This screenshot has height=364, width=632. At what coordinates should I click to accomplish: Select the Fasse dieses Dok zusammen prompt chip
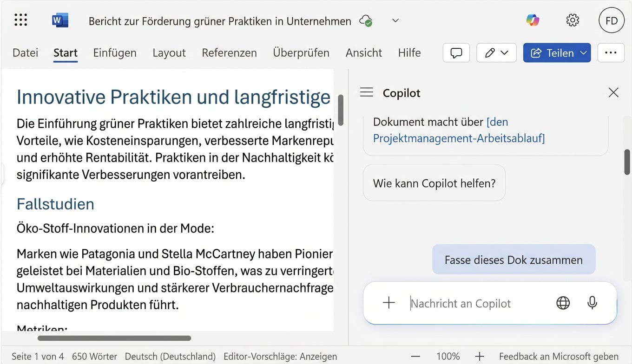[513, 259]
